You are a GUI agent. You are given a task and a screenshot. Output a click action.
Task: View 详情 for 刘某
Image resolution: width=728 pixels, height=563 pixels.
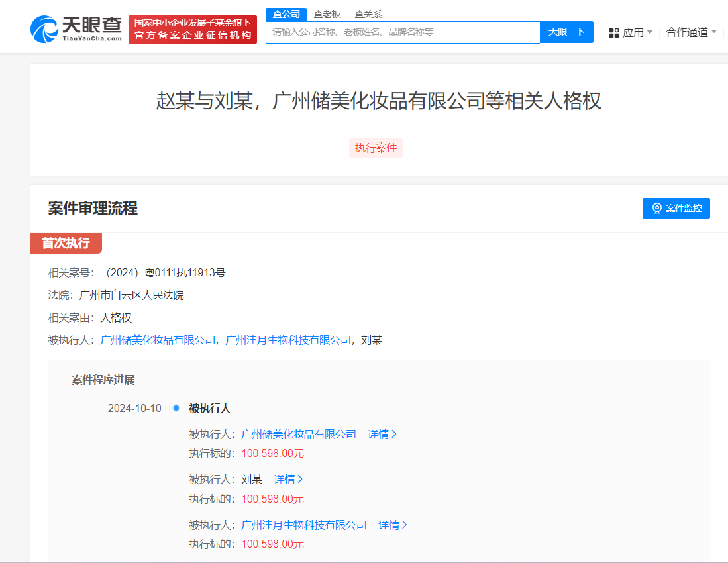coord(288,480)
